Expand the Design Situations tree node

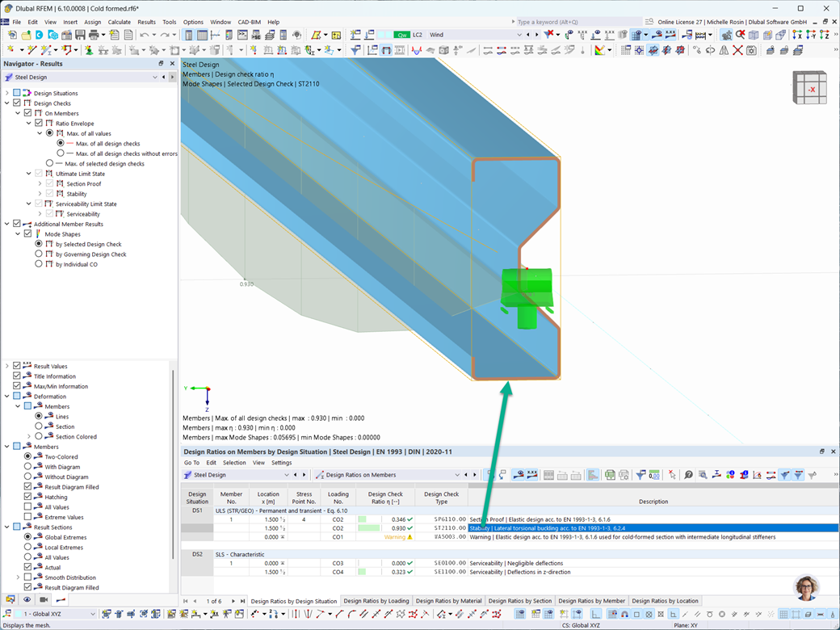(x=7, y=93)
